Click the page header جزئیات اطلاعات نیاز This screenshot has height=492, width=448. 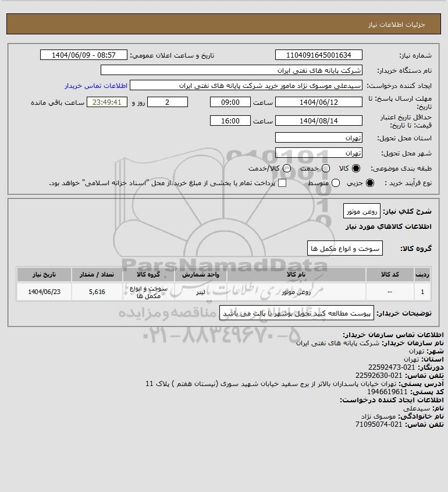pos(397,24)
